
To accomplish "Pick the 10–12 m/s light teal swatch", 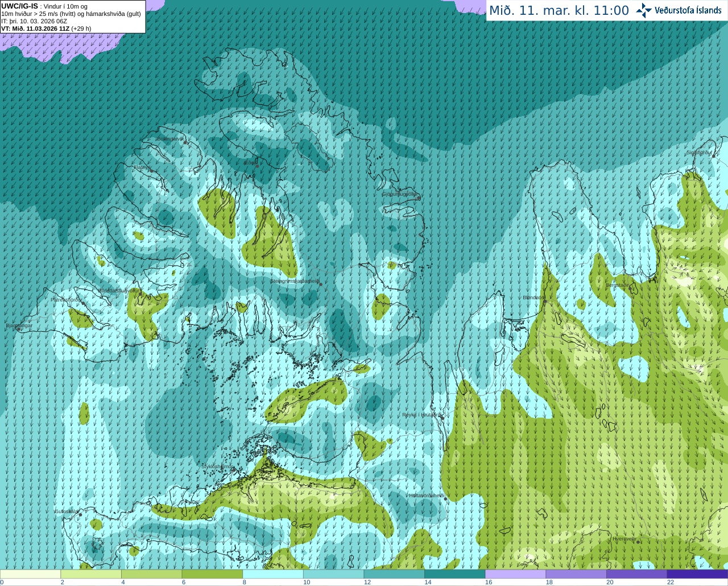I will (x=333, y=574).
